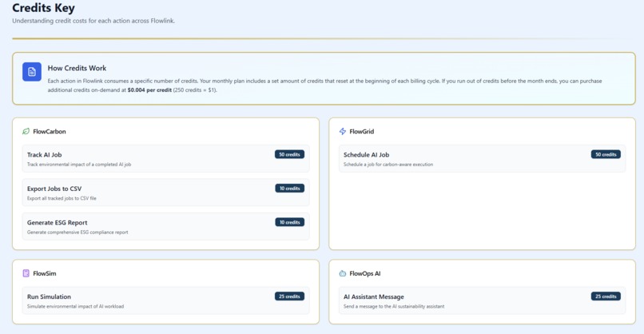Click the 50 credits badge for Track AI Job
The height and width of the screenshot is (334, 644).
[289, 154]
